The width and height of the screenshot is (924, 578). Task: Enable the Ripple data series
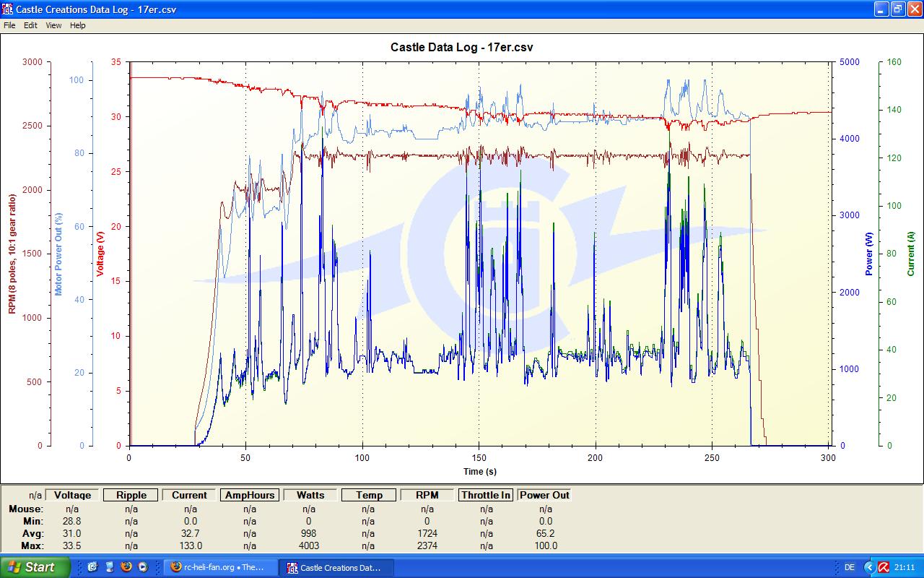tap(131, 495)
